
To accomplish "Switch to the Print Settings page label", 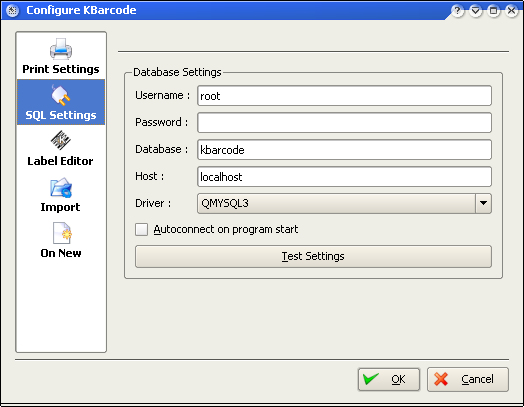I will click(61, 69).
